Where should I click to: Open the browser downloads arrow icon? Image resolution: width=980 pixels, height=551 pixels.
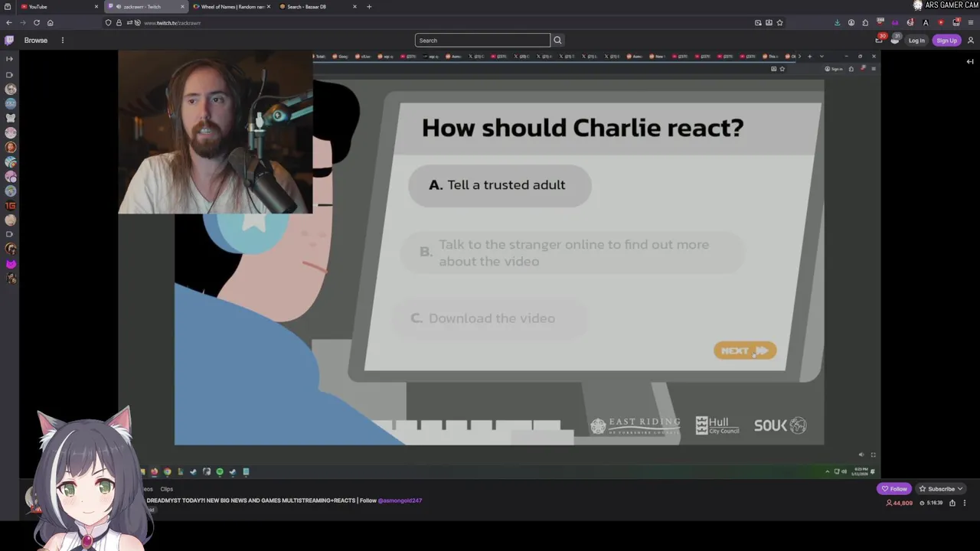point(837,23)
